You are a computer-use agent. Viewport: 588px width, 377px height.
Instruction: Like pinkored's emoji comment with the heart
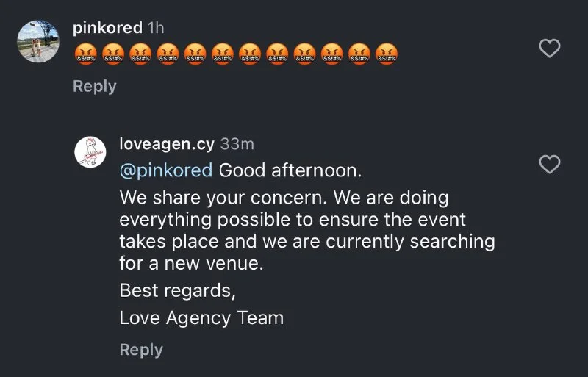click(550, 49)
